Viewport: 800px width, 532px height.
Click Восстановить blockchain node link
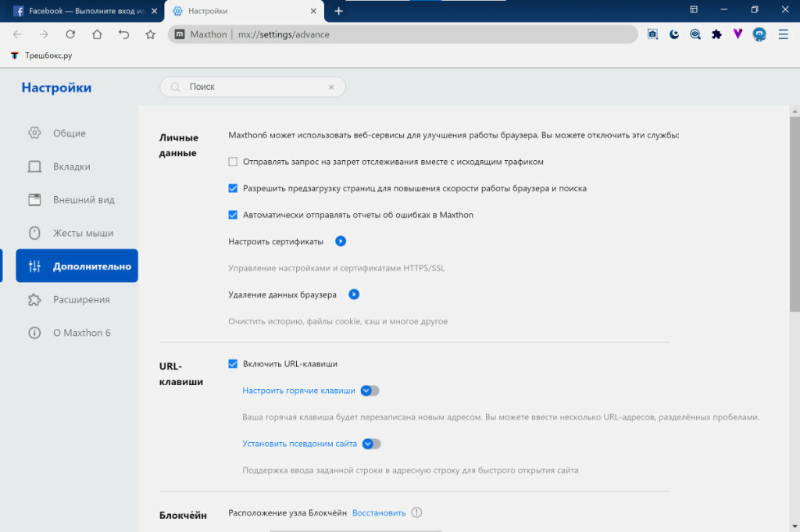[x=379, y=513]
